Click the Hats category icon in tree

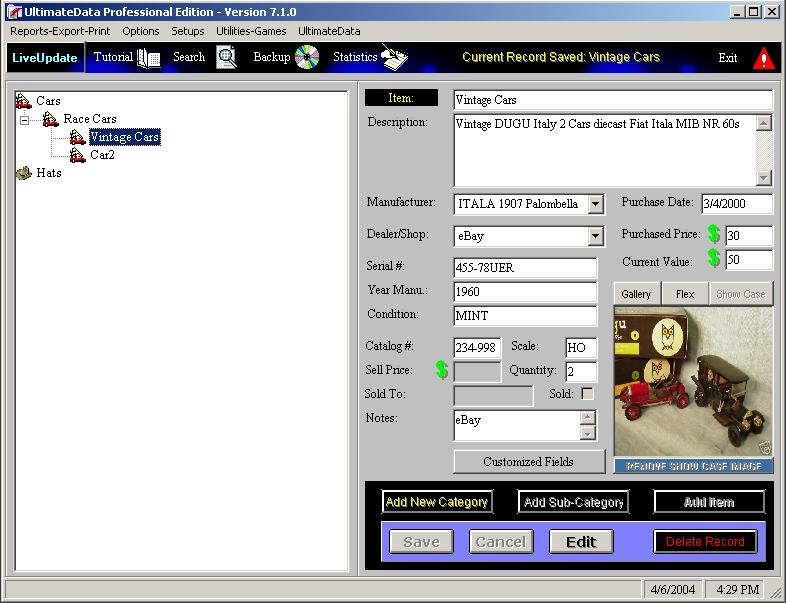coord(23,173)
